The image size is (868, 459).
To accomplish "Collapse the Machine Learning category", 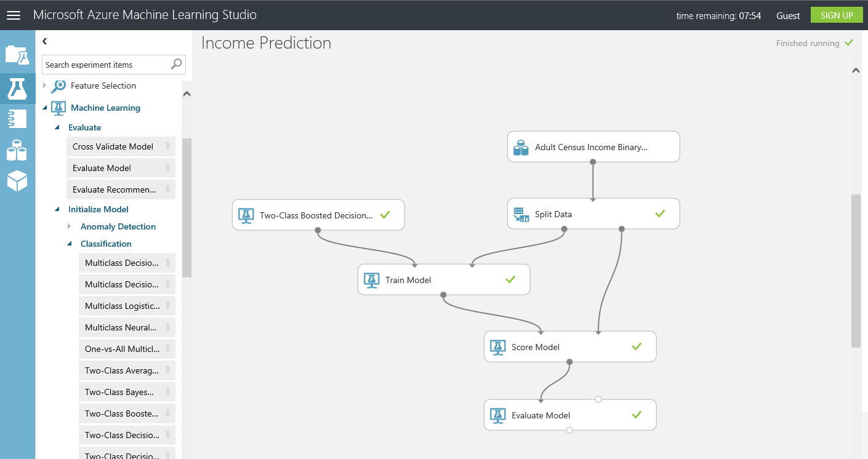I will click(45, 108).
